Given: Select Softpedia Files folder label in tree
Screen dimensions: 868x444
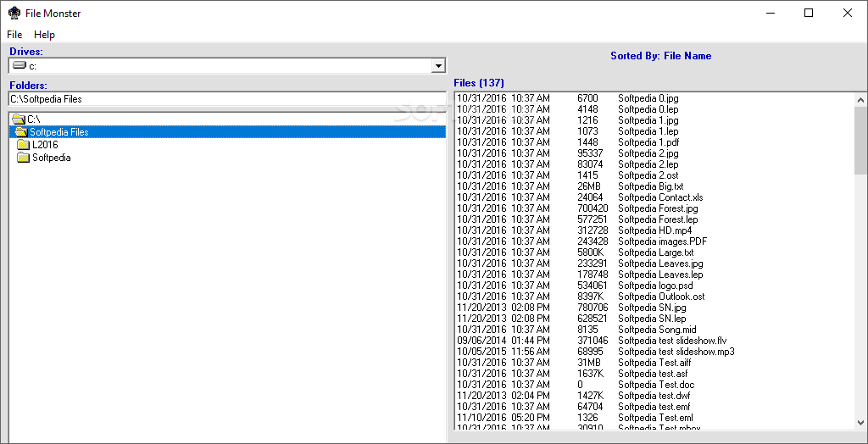Looking at the screenshot, I should tap(59, 132).
